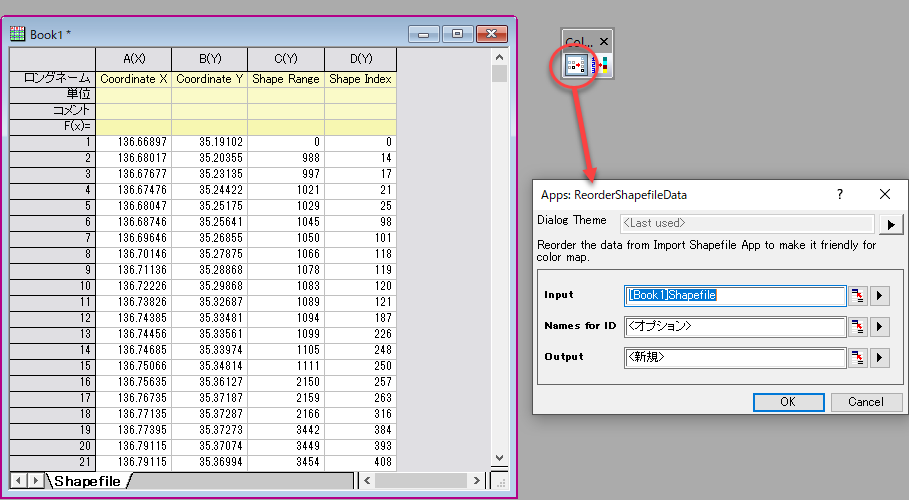Click the Shape Index long name cell
This screenshot has height=500, width=909.
click(361, 79)
